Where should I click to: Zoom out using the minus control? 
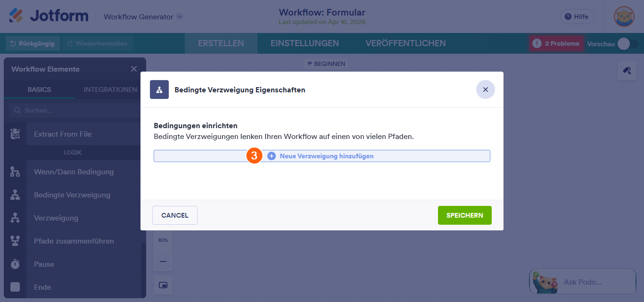pyautogui.click(x=163, y=261)
